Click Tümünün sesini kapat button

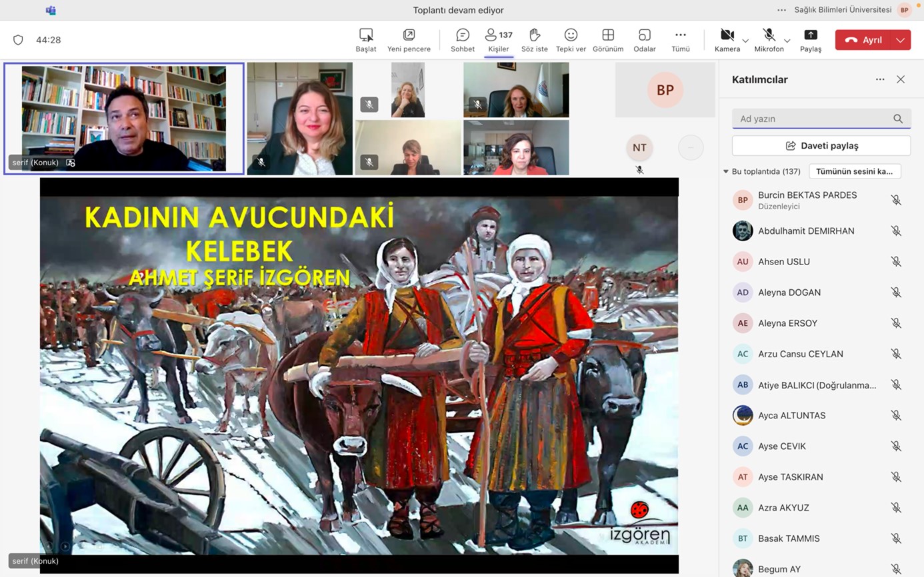(x=855, y=171)
